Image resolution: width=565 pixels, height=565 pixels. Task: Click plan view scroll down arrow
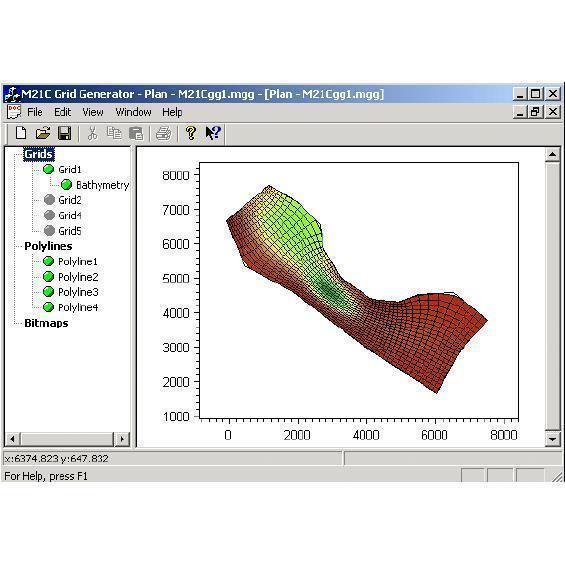click(552, 439)
